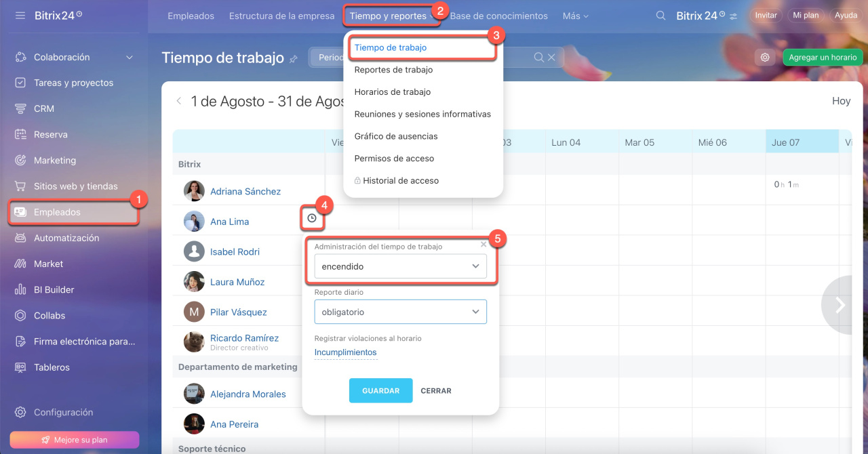Click the Mi plan button
Image resolution: width=868 pixels, height=454 pixels.
coord(806,16)
